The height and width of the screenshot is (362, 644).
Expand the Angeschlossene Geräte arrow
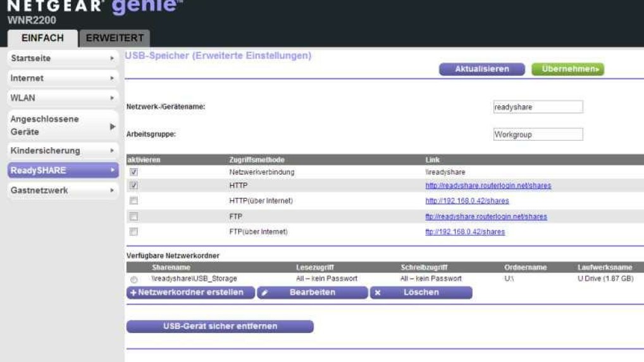[x=113, y=126]
